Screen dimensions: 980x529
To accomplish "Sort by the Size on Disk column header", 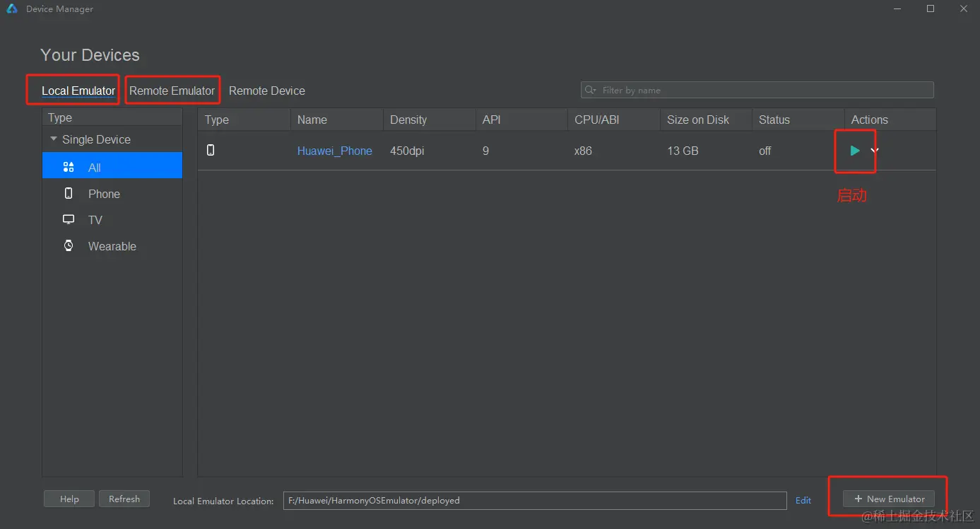I will [x=707, y=120].
